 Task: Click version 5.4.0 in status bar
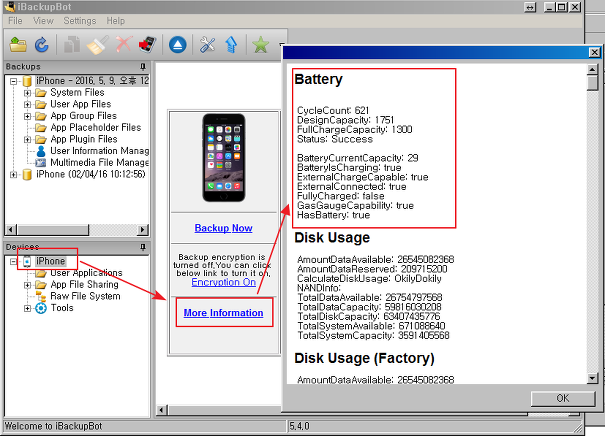coord(299,426)
